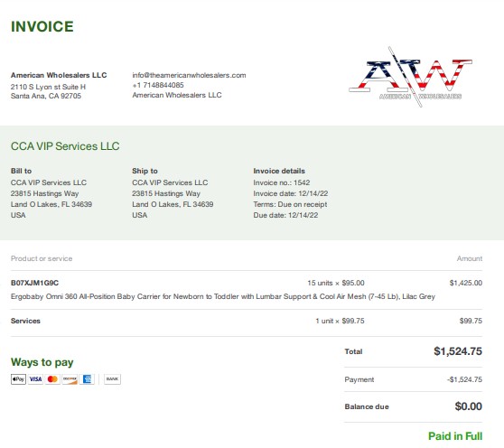Image resolution: width=504 pixels, height=448 pixels.
Task: Select the Paid in Full status text
Action: pos(455,436)
